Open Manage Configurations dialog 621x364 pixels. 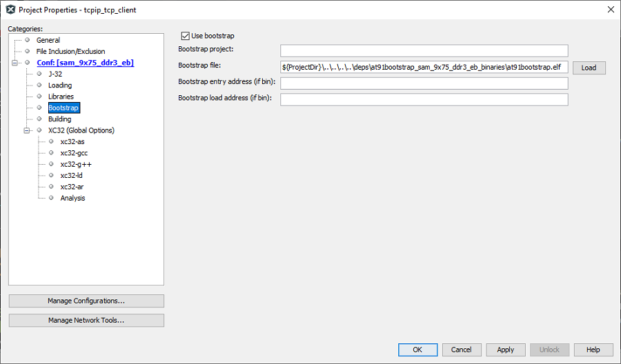click(x=86, y=301)
